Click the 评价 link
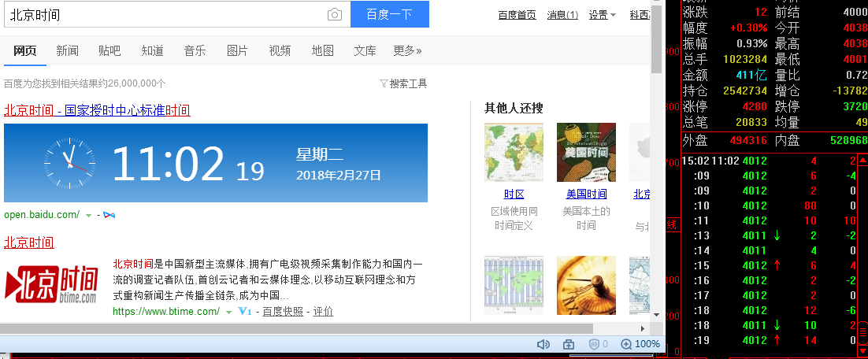868x359 pixels. point(323,312)
